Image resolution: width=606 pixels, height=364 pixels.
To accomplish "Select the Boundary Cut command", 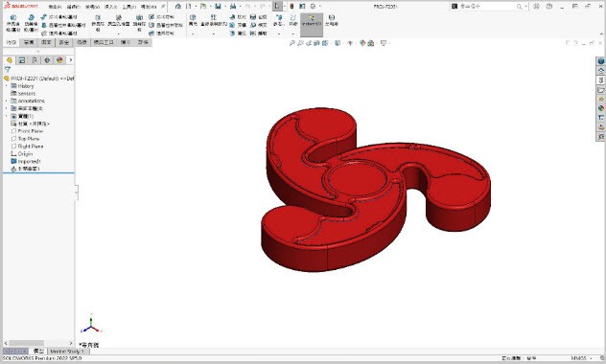I will (x=161, y=34).
